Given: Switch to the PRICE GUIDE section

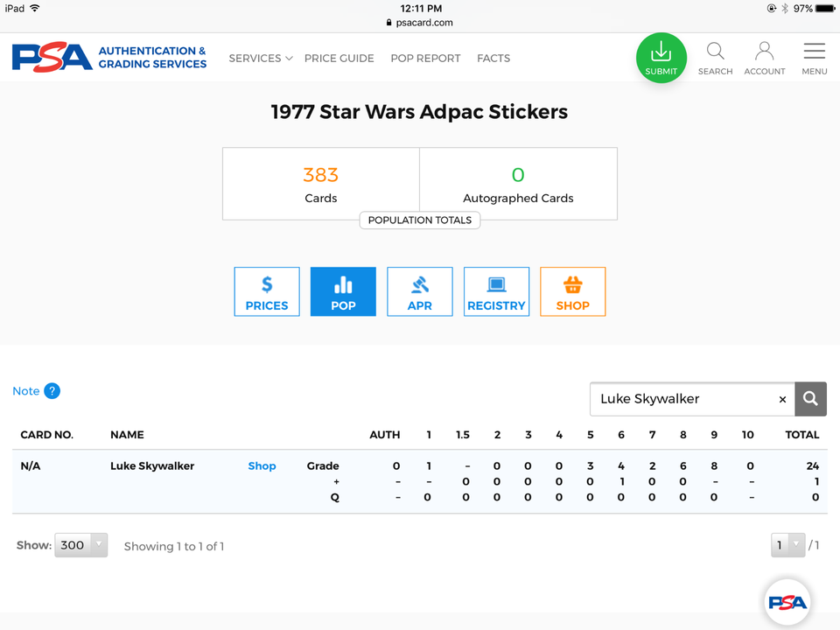Looking at the screenshot, I should pyautogui.click(x=339, y=58).
